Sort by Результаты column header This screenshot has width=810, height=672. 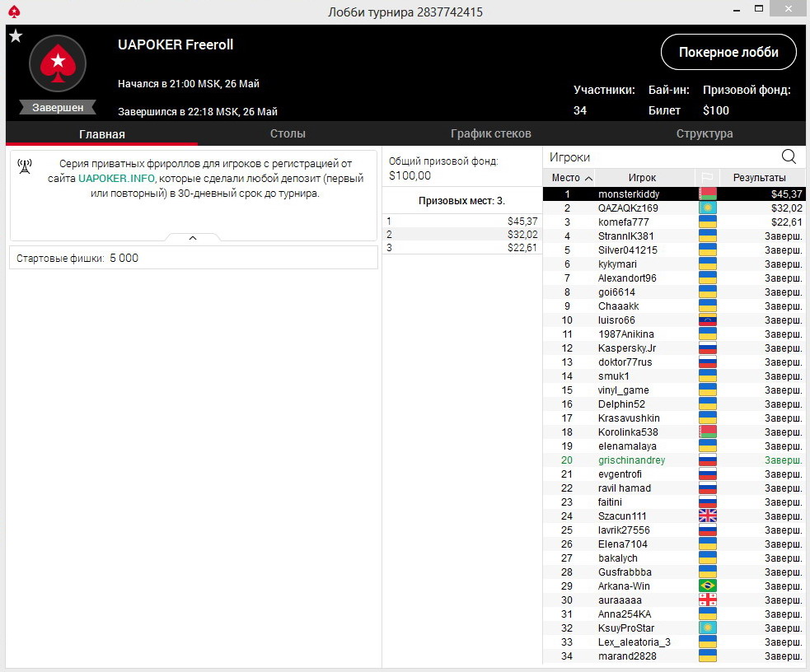pyautogui.click(x=760, y=178)
